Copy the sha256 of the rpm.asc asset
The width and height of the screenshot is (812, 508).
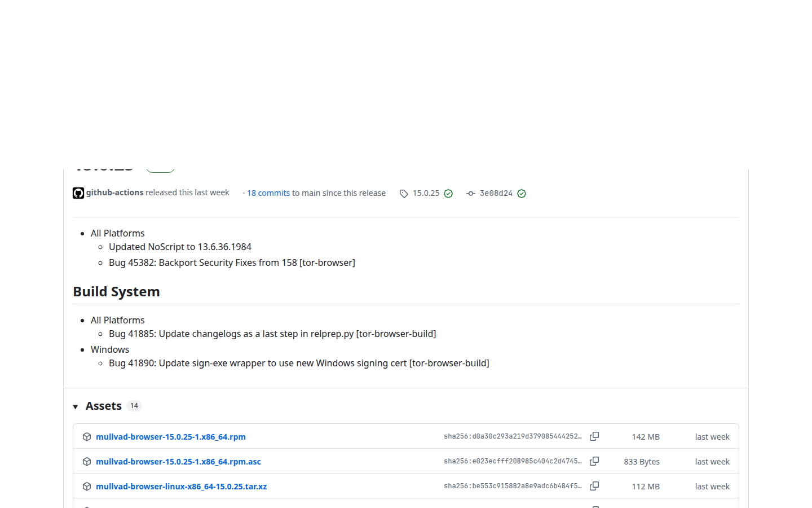click(594, 461)
